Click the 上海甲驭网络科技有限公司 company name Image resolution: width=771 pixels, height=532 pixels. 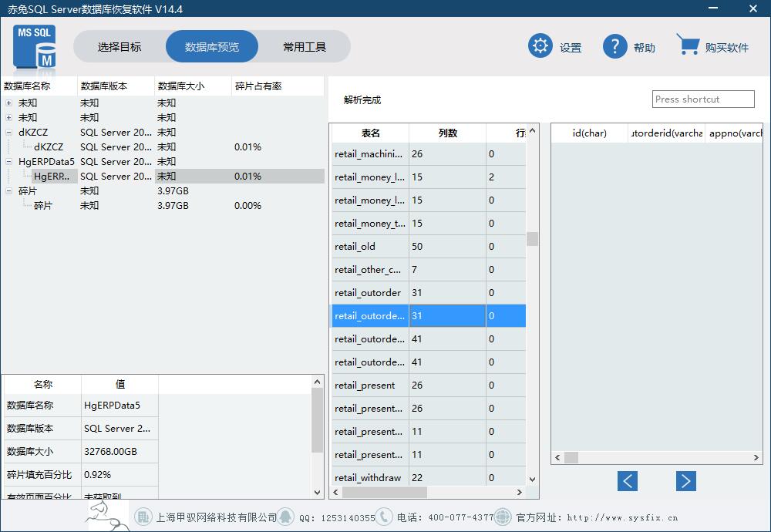pos(217,517)
